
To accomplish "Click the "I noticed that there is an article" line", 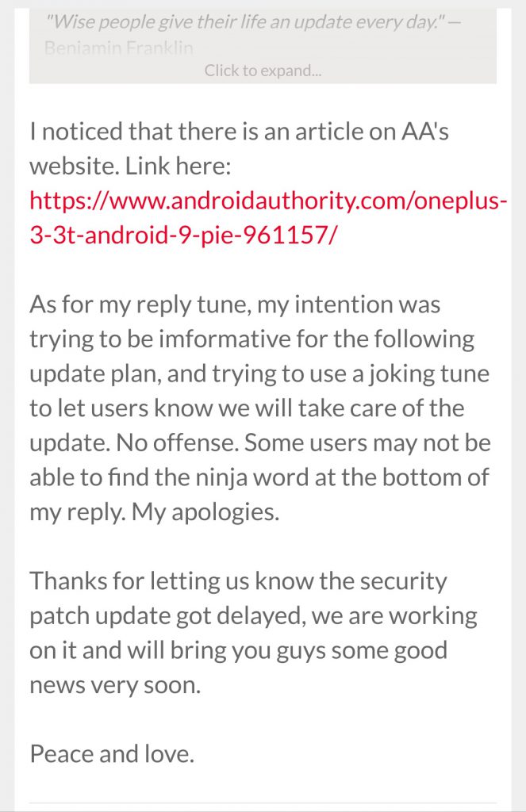I will coord(239,132).
